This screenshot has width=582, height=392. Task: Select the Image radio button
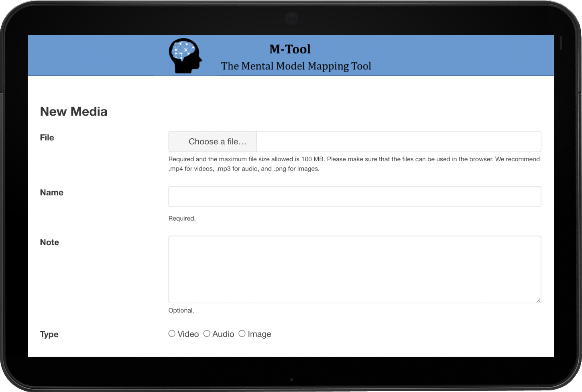(242, 333)
